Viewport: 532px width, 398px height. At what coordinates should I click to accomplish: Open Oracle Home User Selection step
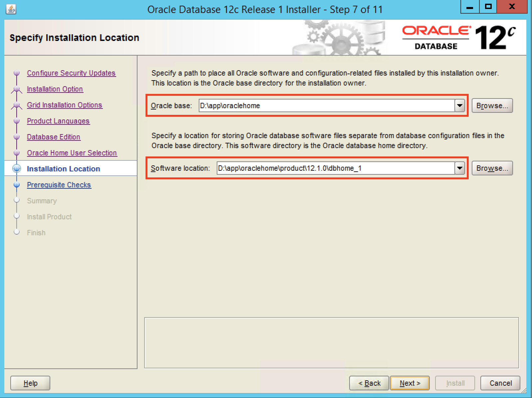72,153
